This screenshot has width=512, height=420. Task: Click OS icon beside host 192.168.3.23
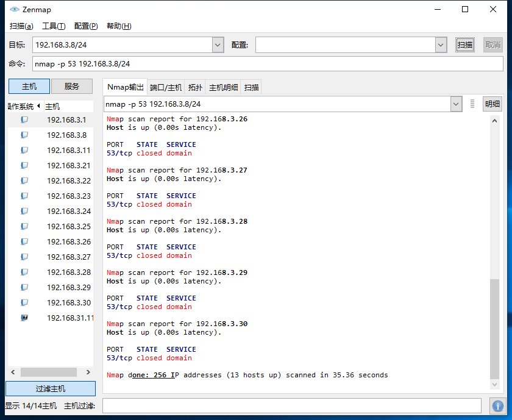tap(24, 196)
